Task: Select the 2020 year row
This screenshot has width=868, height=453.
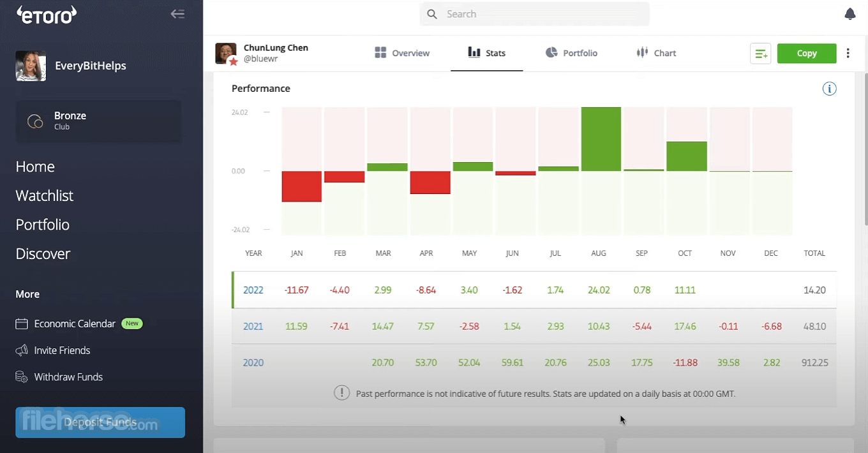Action: (x=534, y=362)
